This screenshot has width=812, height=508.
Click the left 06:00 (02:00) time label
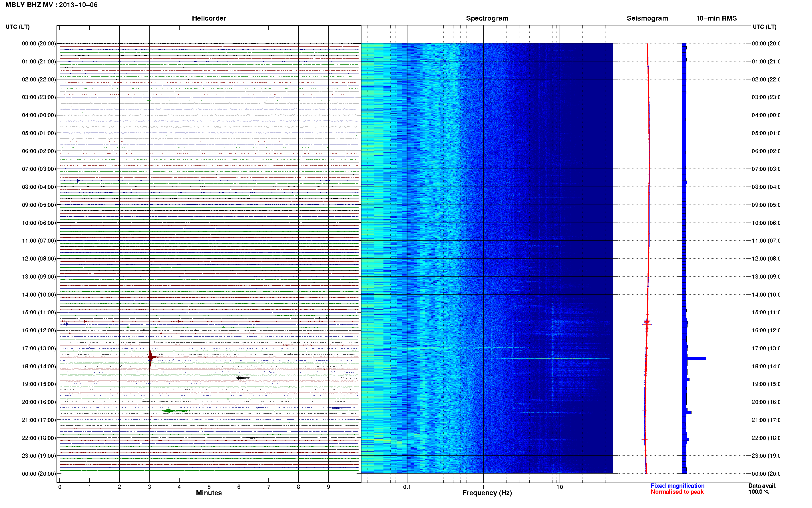coord(39,151)
